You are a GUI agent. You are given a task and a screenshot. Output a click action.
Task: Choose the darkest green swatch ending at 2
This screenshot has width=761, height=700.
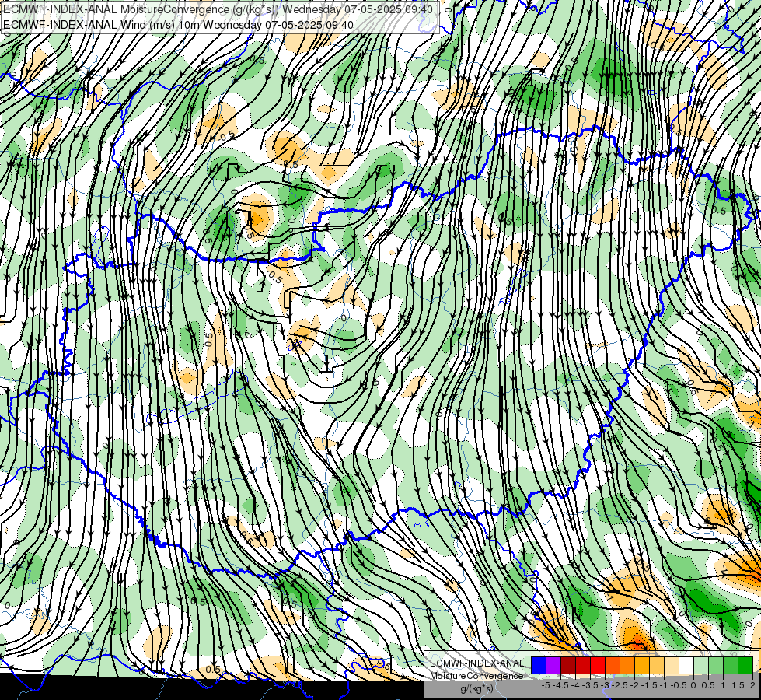click(745, 665)
